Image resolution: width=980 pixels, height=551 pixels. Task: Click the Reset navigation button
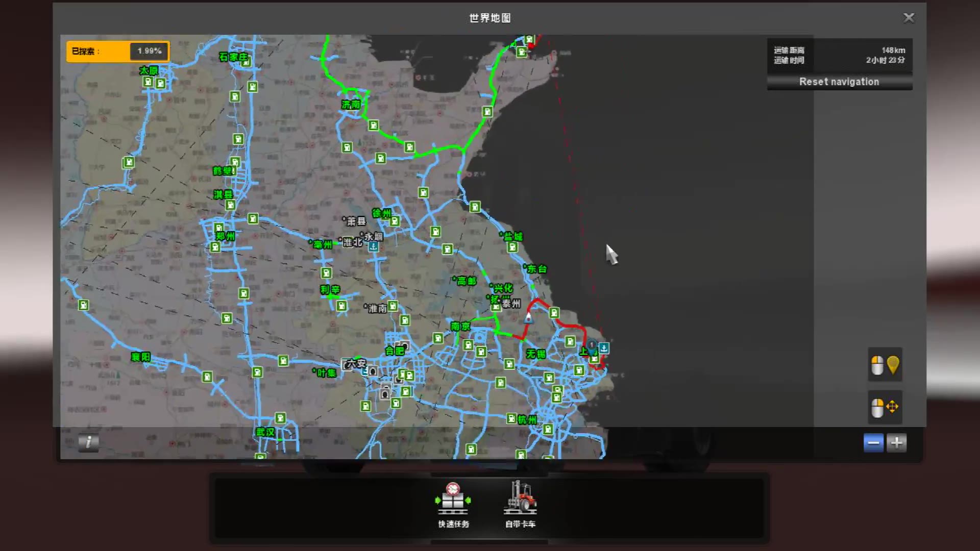pos(839,82)
